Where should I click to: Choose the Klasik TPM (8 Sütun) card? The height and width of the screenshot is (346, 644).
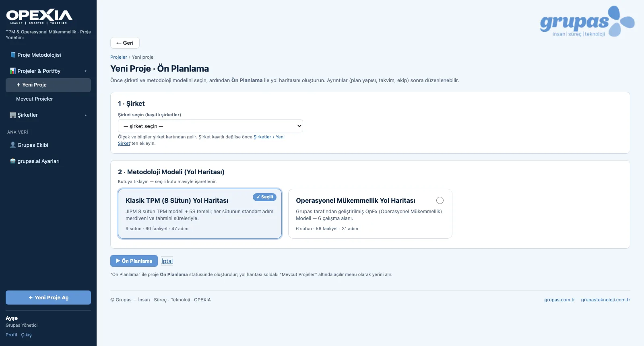(x=200, y=214)
